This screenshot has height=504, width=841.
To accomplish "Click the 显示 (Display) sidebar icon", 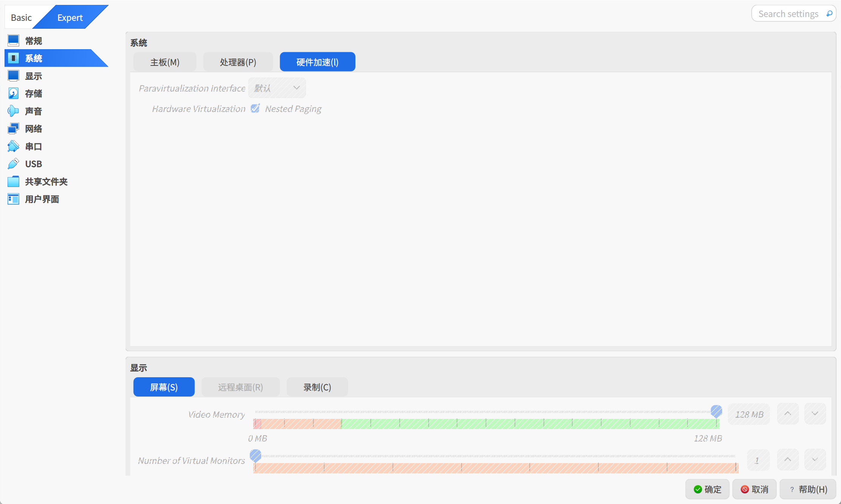I will click(x=13, y=76).
